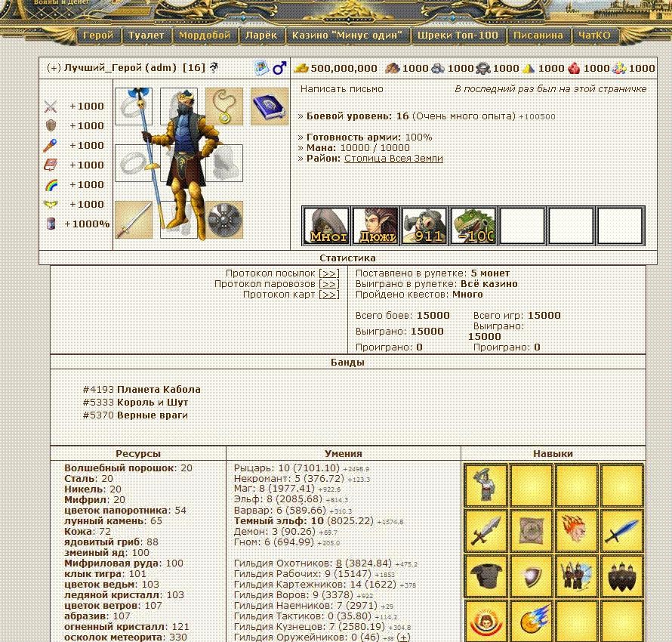Open the Писанина menu tab
This screenshot has width=672, height=642.
(538, 35)
